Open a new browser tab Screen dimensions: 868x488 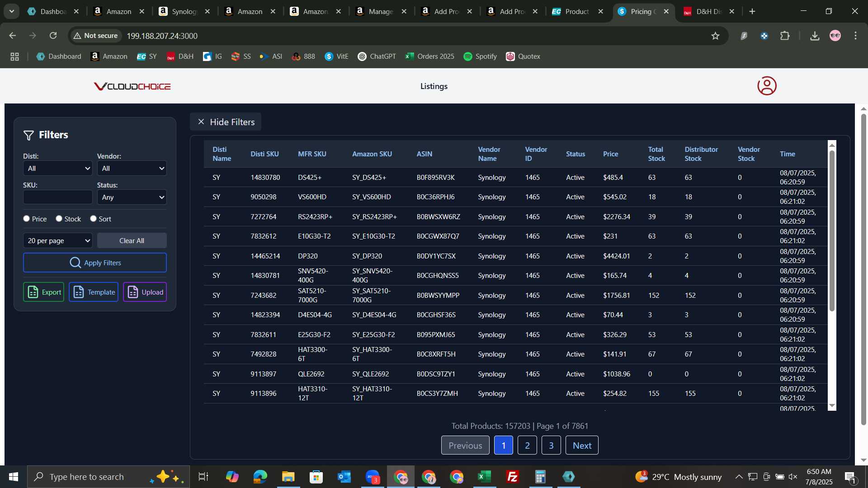(752, 11)
